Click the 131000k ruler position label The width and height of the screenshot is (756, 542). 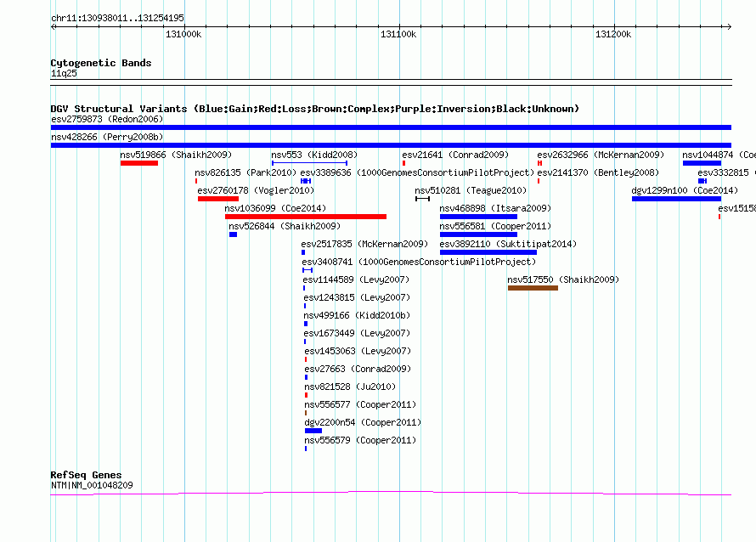click(x=183, y=34)
